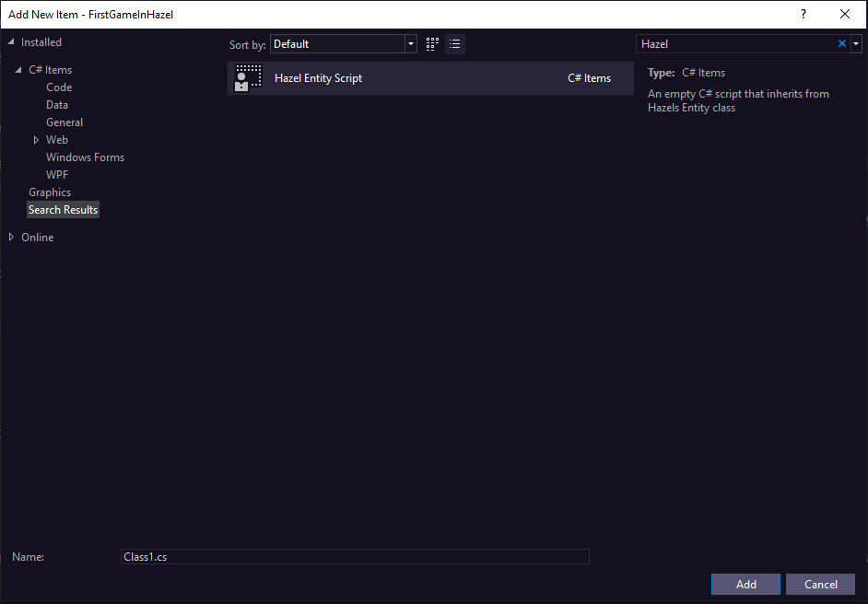Screen dimensions: 868x604
Task: Click the Name field containing Class1.cs
Action: [x=355, y=557]
